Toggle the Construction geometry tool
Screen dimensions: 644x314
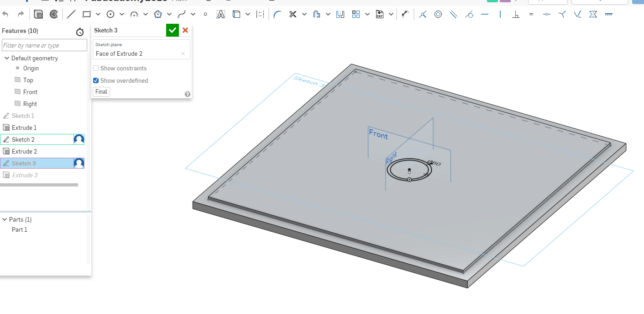click(x=260, y=14)
